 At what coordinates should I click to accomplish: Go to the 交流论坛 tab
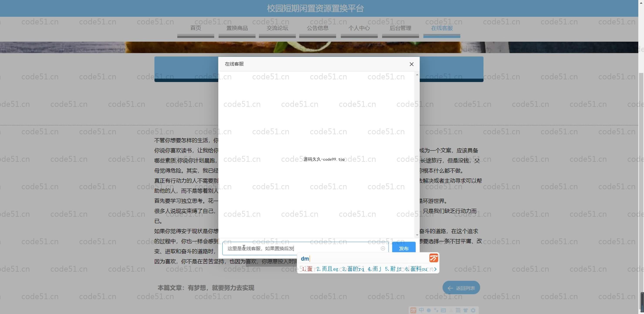coord(277,28)
